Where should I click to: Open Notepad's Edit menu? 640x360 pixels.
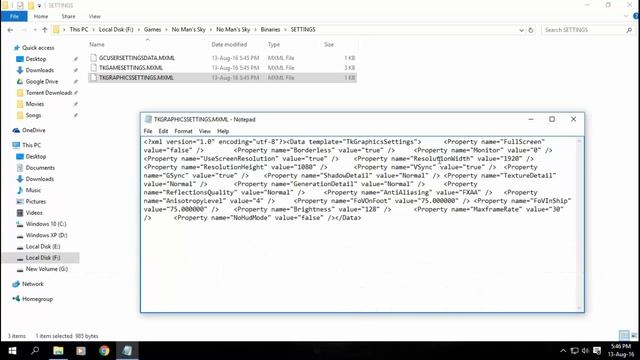[163, 131]
